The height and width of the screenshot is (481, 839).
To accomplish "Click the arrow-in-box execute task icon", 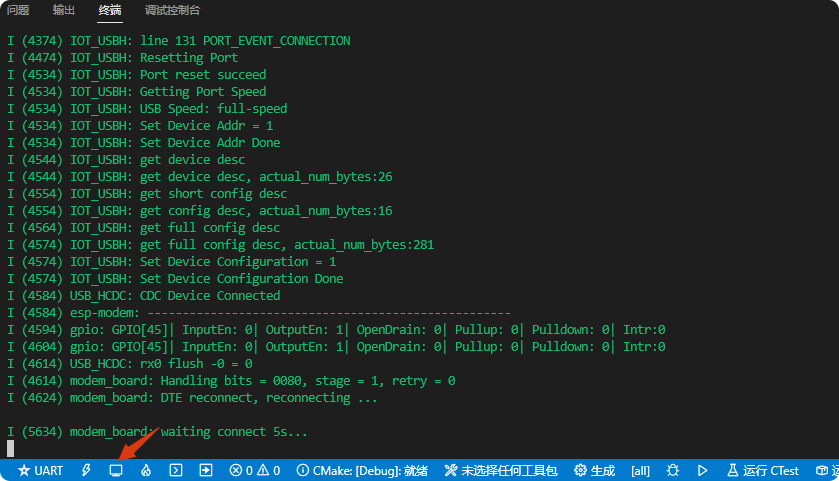I will 205,470.
